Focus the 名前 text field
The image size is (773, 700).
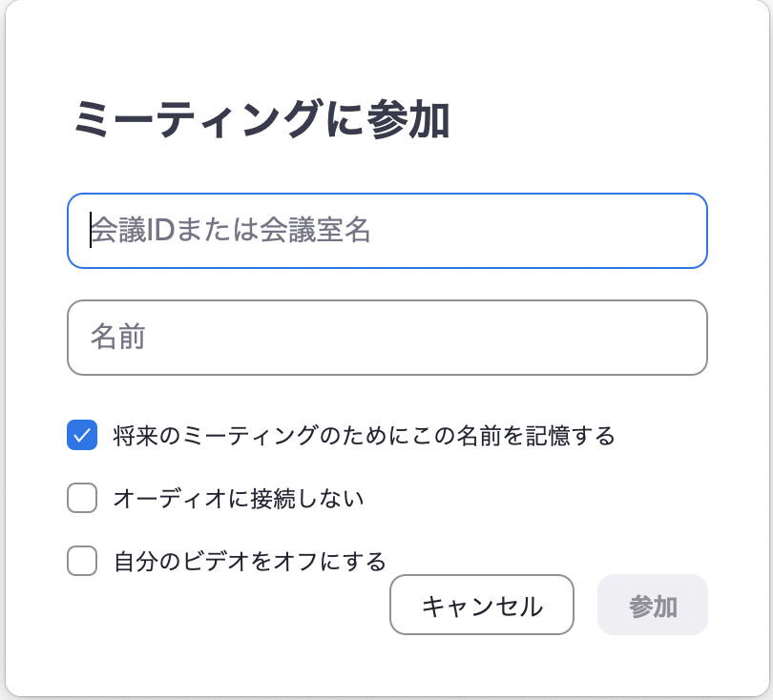point(386,338)
